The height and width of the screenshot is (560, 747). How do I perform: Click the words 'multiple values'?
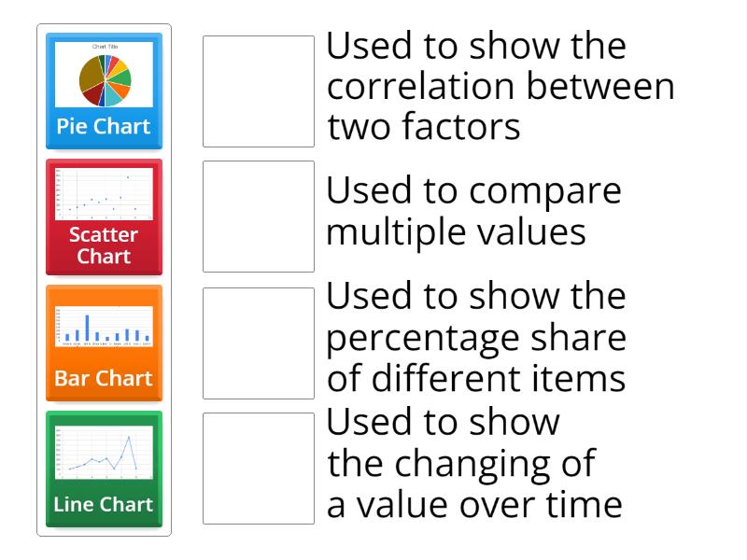(x=456, y=231)
